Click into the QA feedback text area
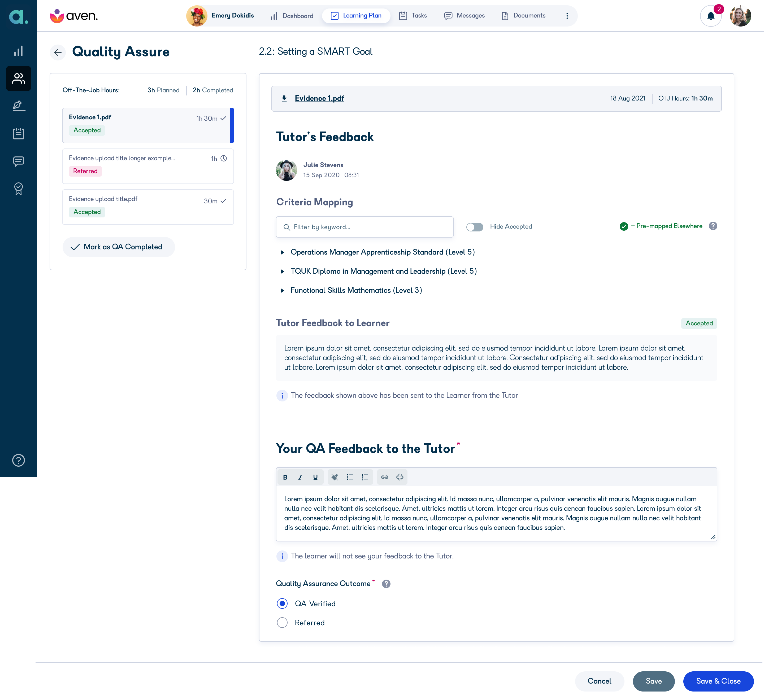Viewport: 764px width, 700px height. click(x=496, y=514)
